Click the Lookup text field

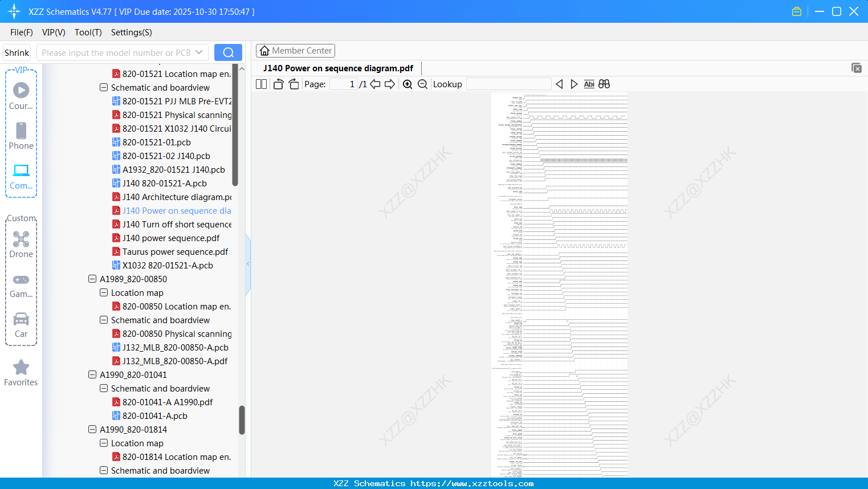(x=509, y=84)
